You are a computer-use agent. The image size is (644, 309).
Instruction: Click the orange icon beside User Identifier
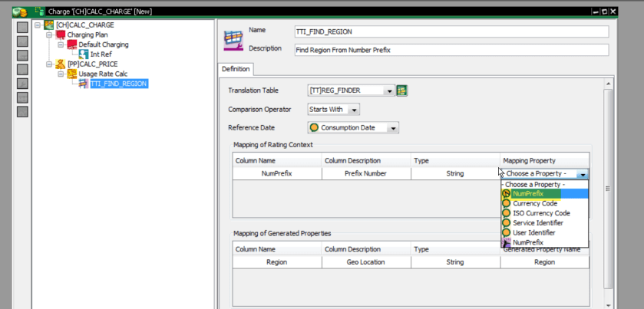click(507, 232)
